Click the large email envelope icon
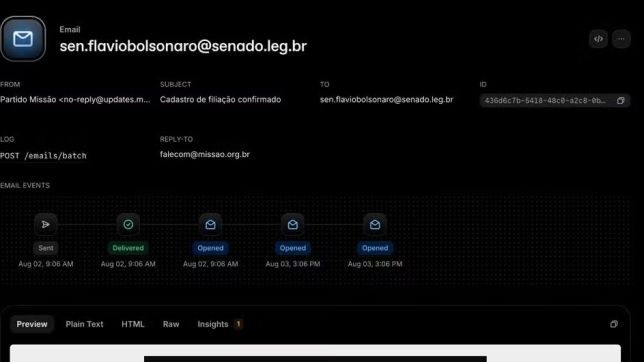644x362 pixels. [x=23, y=39]
